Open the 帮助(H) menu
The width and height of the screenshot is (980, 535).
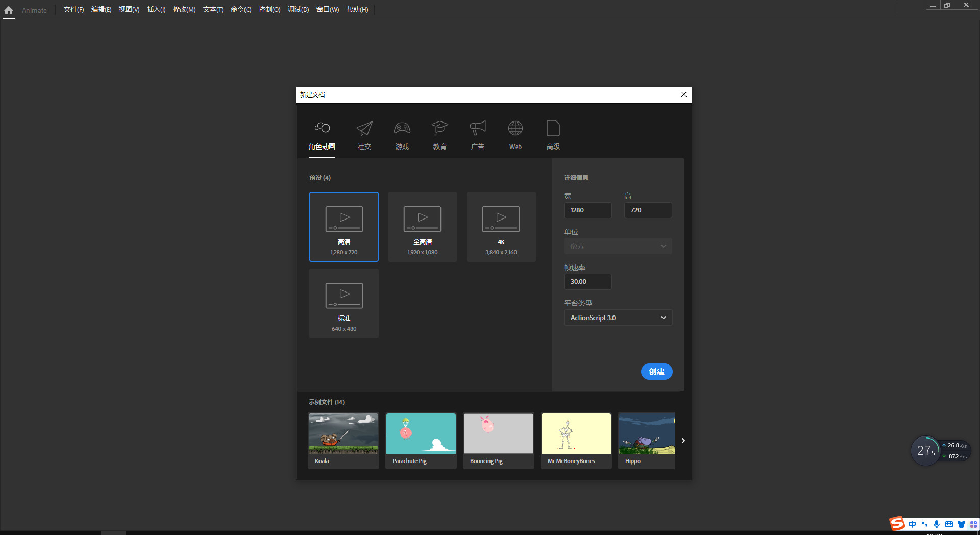point(357,10)
